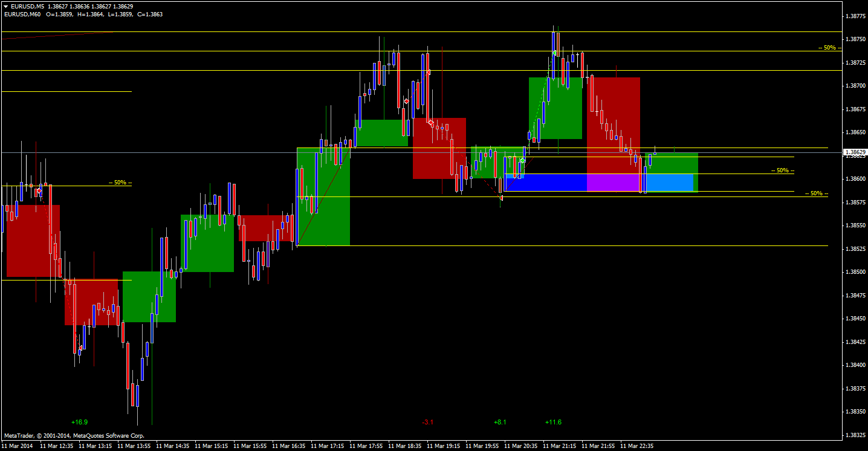The height and width of the screenshot is (451, 868).
Task: Click the right-side 50% label just above 1.38600
Action: [782, 170]
